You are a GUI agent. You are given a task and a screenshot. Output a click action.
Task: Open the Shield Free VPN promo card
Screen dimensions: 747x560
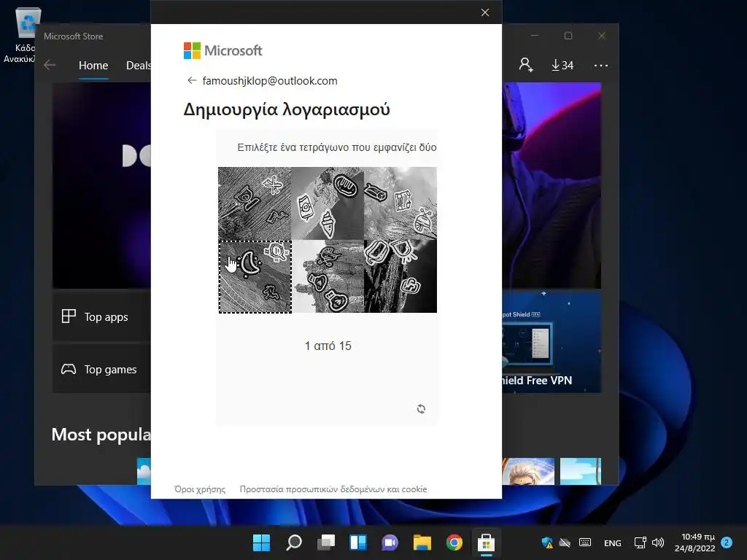[551, 341]
